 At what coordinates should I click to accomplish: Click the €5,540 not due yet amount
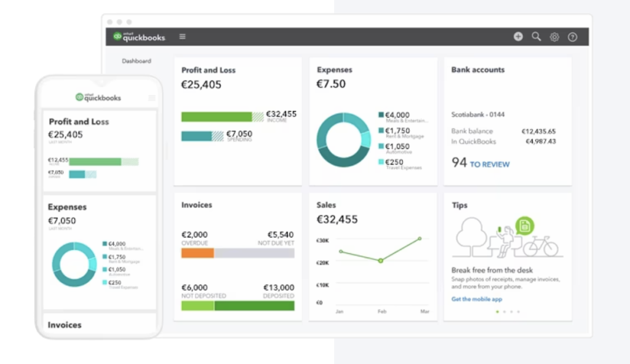tap(281, 235)
